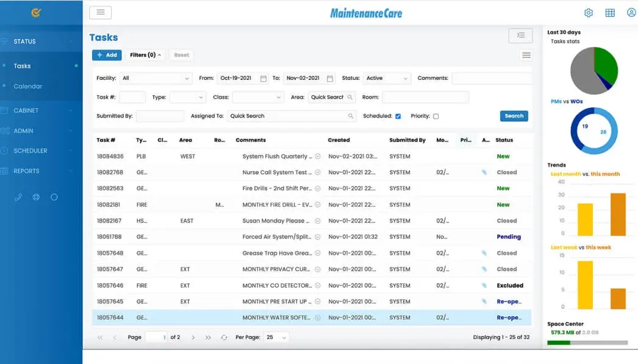638x364 pixels.
Task: Select task 18084836 row
Action: coord(312,156)
